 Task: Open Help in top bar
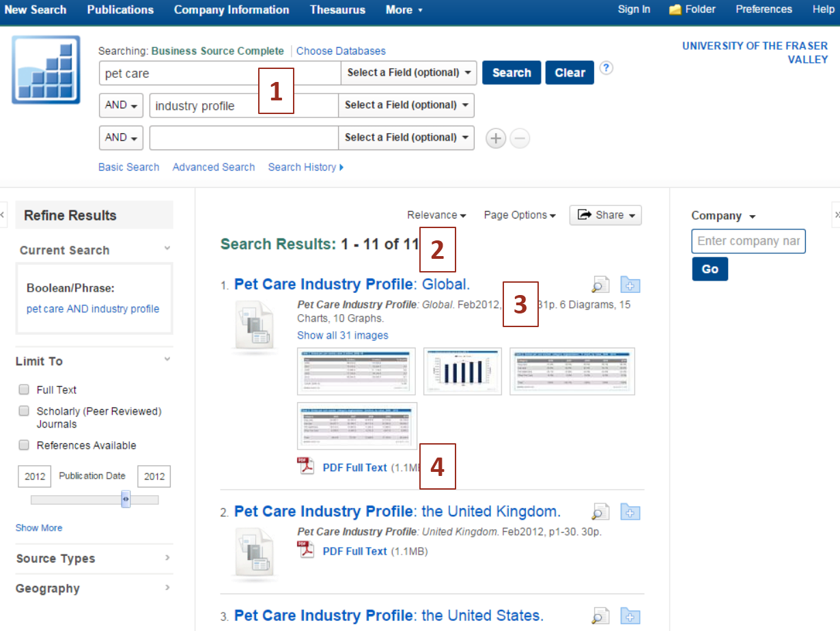(824, 10)
